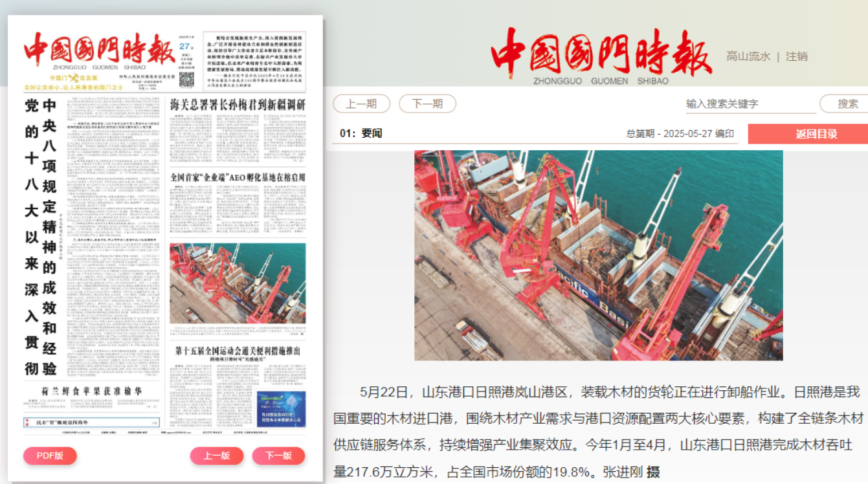The width and height of the screenshot is (868, 484).
Task: Open the boxed teaser 民企"智"慨破浪闯海外
Action: tap(92, 423)
